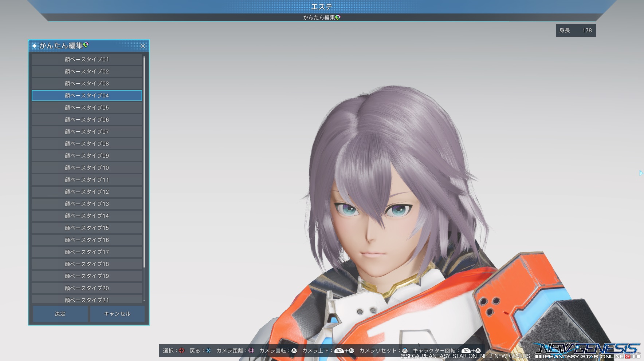Choose 顔ベースタイプ13 face base
This screenshot has width=644, height=361.
87,204
